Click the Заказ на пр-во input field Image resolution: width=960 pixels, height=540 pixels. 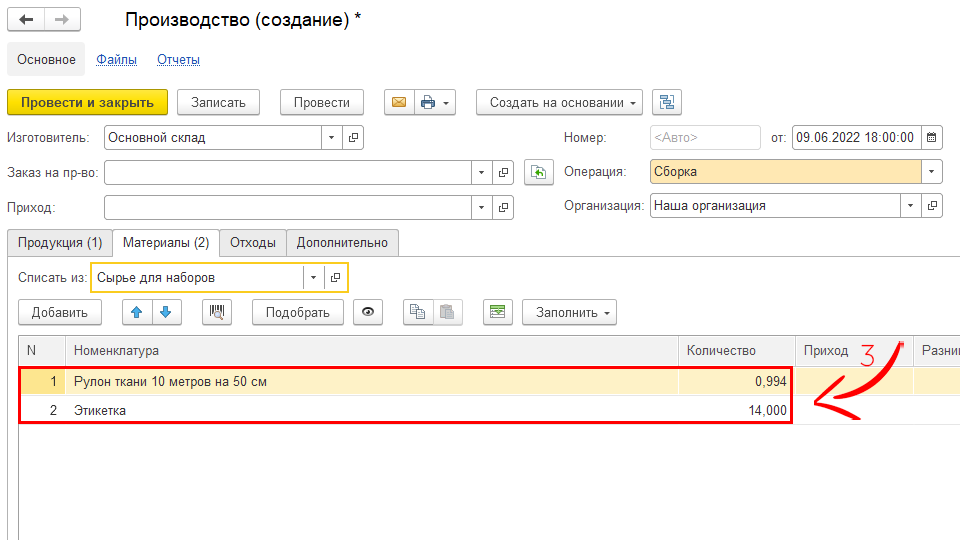tap(287, 173)
